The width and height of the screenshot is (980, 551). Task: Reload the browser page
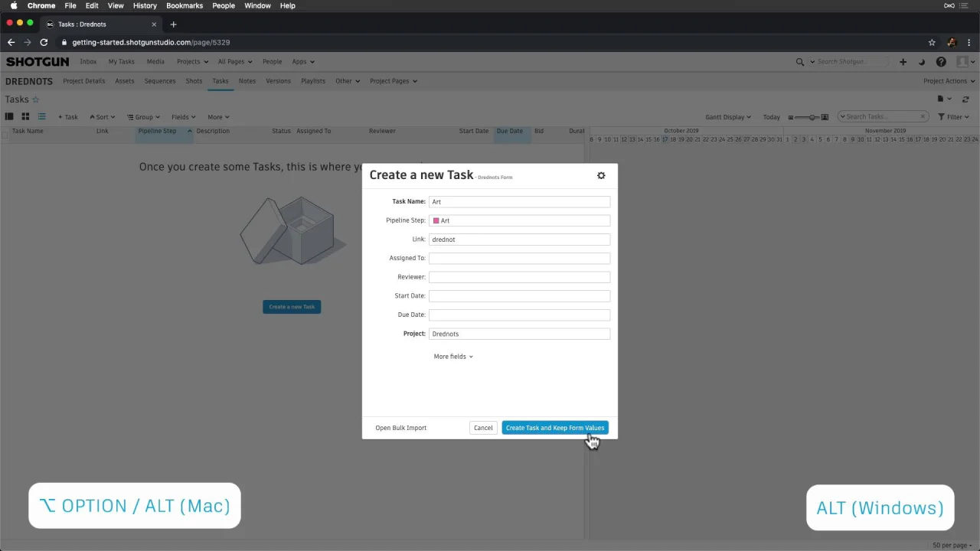click(x=44, y=43)
